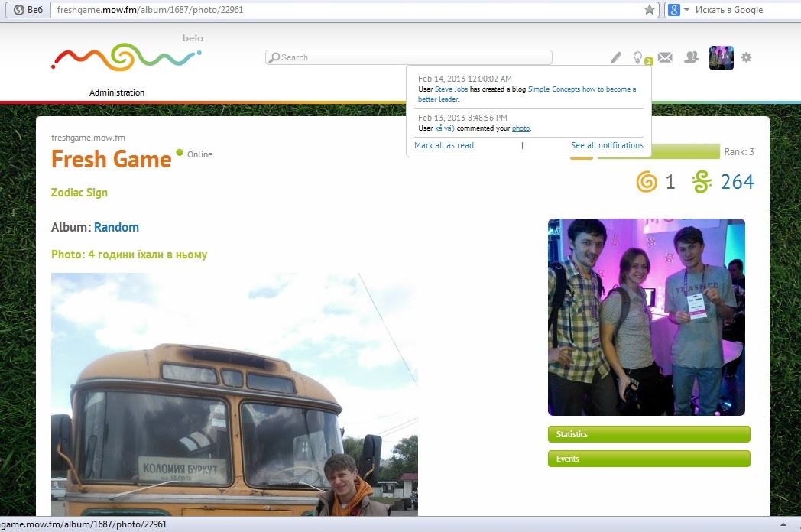Click the mow beta logo

click(127, 55)
